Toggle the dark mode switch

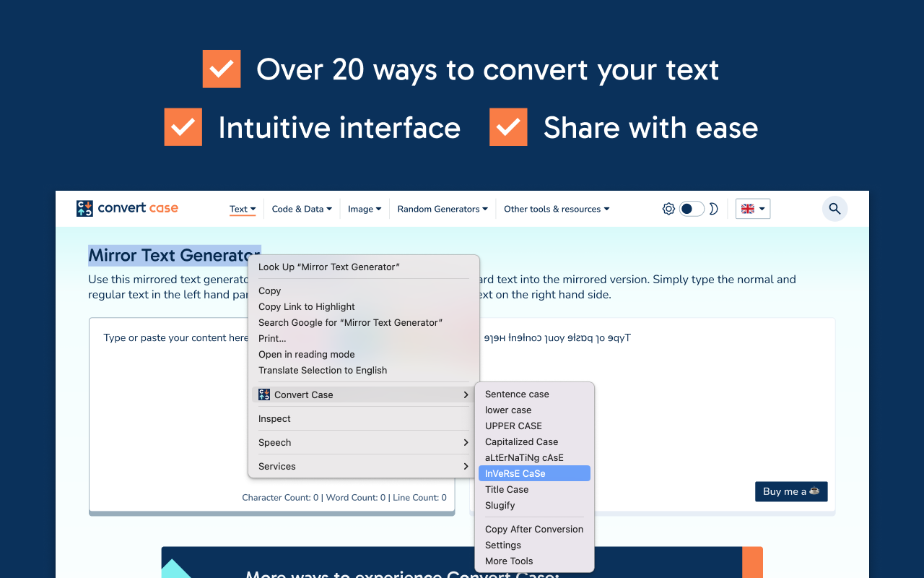click(692, 209)
